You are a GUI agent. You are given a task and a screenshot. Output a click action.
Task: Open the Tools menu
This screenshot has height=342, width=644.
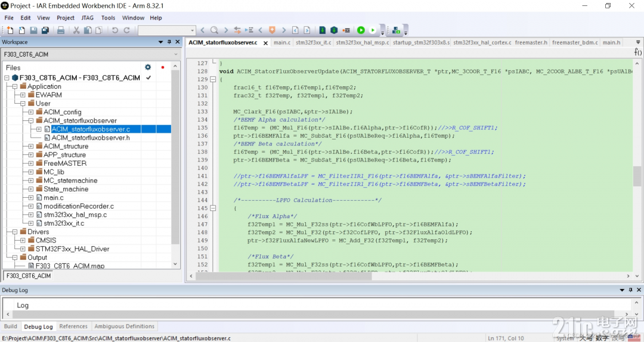pos(108,18)
